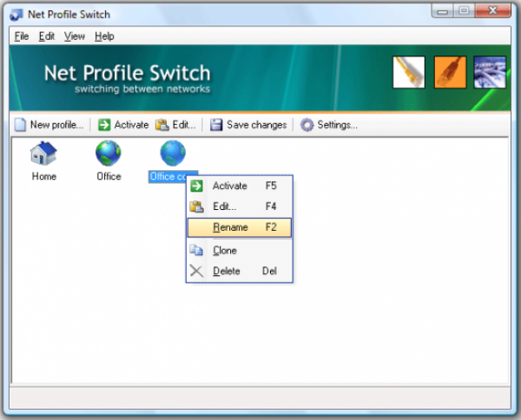The image size is (521, 420).
Task: Click the highlighted Office copy label
Action: tap(168, 177)
